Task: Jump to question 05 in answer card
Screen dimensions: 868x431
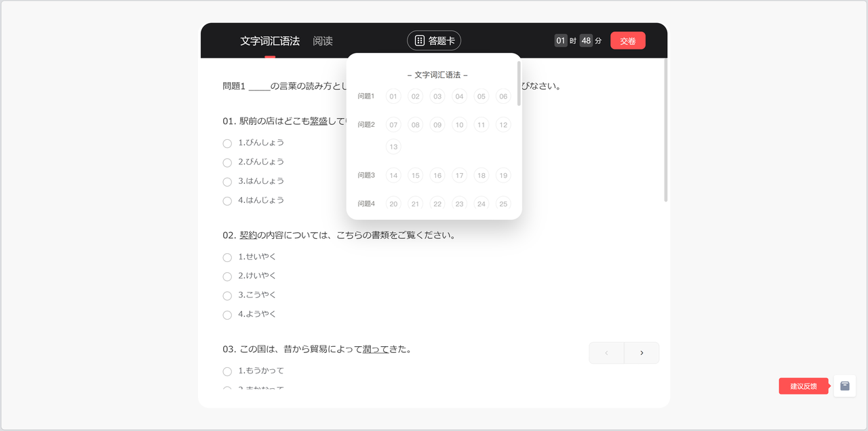Action: (481, 96)
